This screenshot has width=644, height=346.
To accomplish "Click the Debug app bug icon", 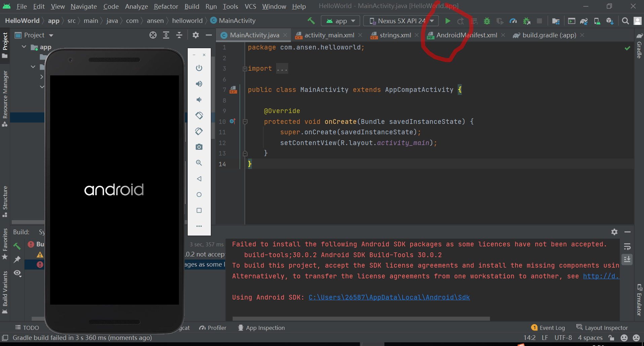I will [487, 21].
